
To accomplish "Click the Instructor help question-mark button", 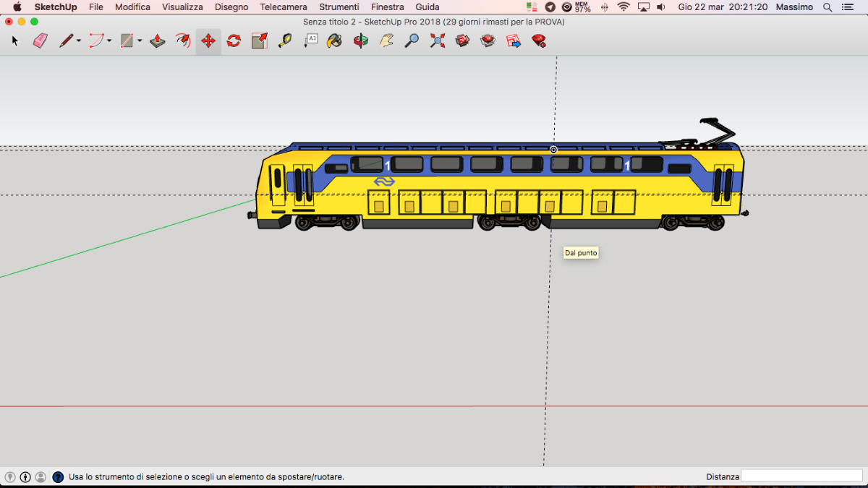I will pos(58,477).
